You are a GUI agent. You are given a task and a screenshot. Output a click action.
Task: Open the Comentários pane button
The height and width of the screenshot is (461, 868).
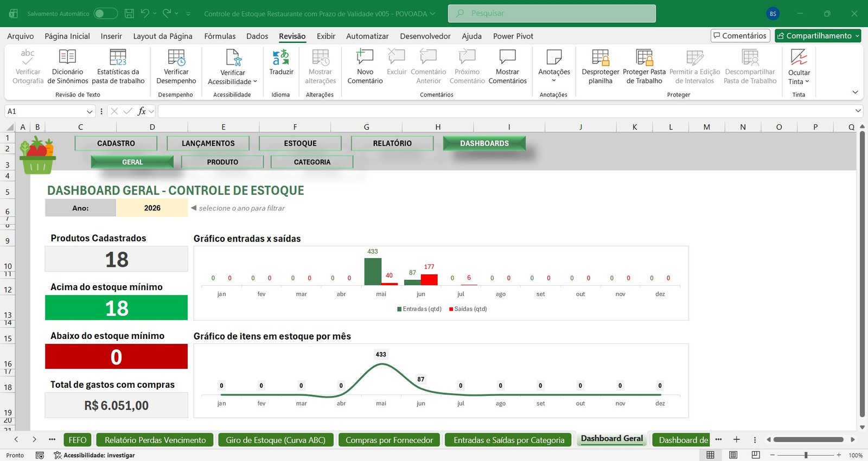point(741,36)
